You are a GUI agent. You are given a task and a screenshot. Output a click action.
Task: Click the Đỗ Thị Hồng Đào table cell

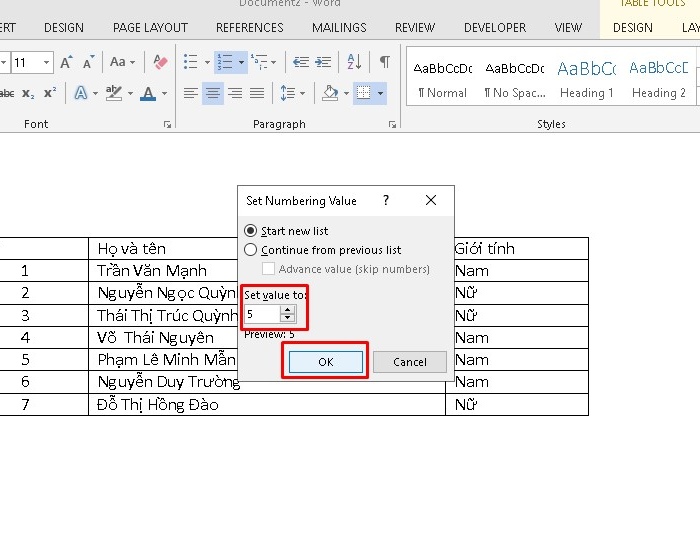[x=267, y=405]
